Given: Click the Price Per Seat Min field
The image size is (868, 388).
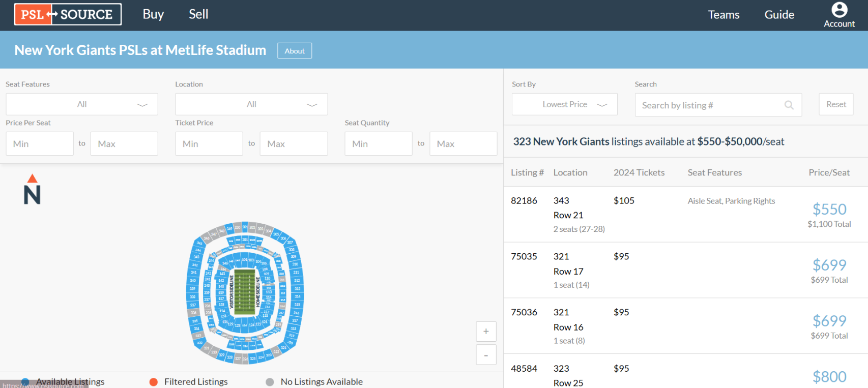Looking at the screenshot, I should click(x=40, y=144).
